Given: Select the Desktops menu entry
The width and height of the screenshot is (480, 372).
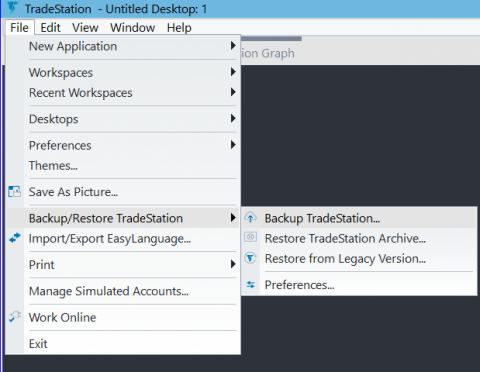Looking at the screenshot, I should [123, 119].
